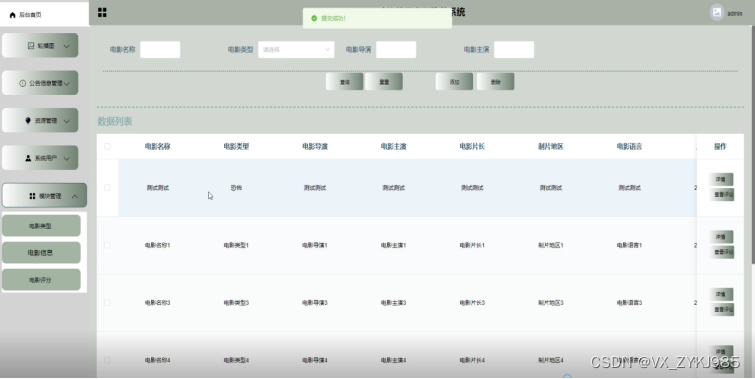
Task: Click the 电影类型1 cell
Action: (236, 245)
